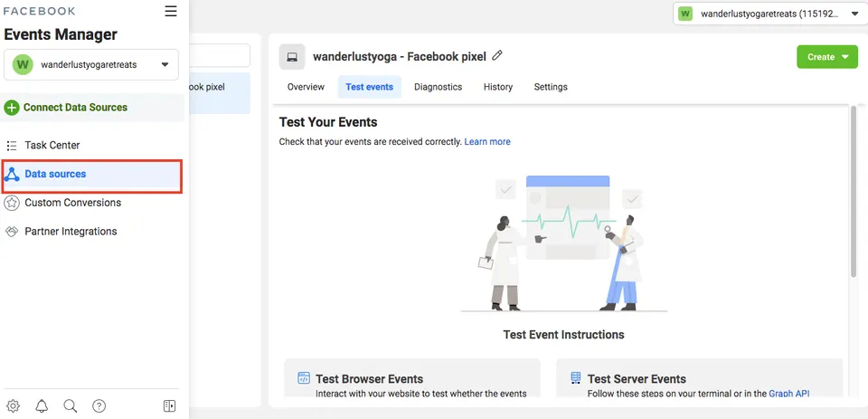Click the vertical scrollbar of main panel
This screenshot has width=868, height=419.
853,191
